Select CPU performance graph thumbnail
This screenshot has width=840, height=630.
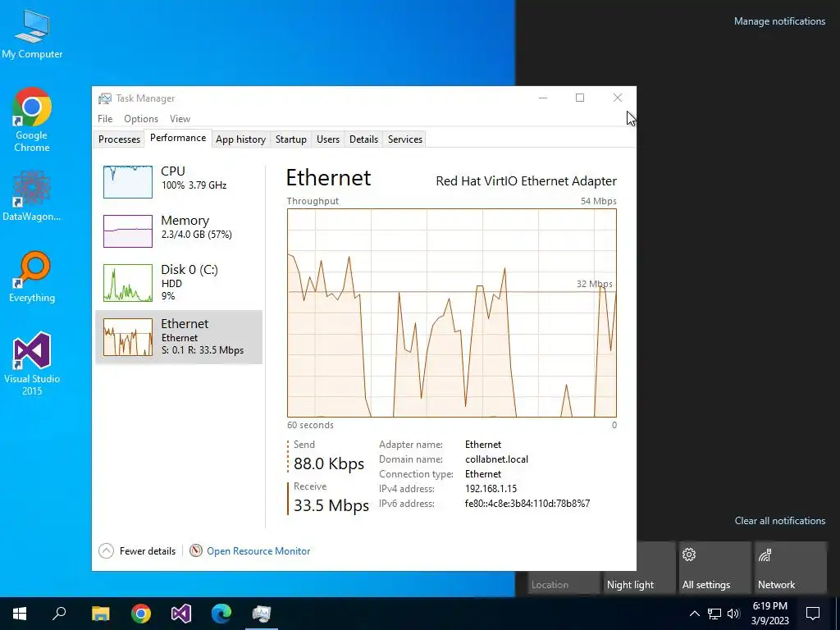coord(127,181)
